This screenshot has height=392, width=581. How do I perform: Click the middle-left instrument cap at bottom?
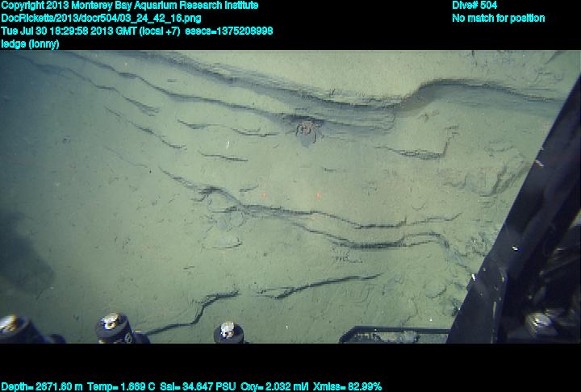click(115, 327)
